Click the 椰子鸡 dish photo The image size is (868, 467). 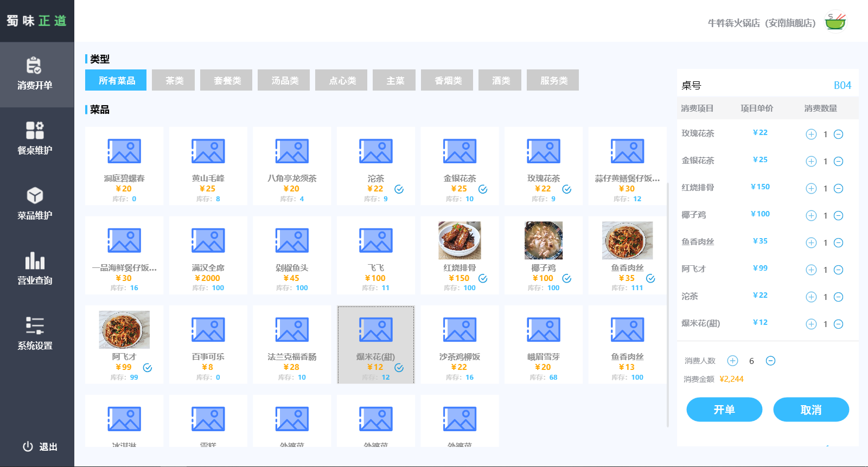click(x=544, y=240)
